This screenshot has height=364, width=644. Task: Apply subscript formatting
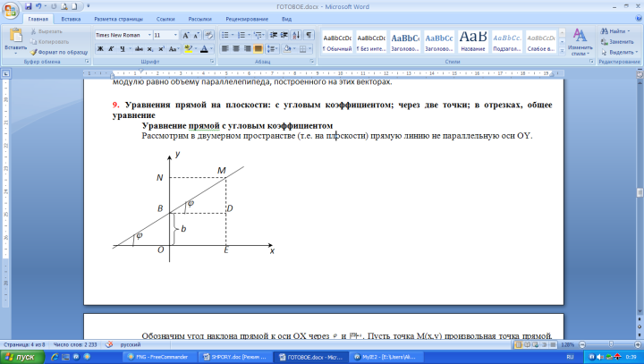[150, 49]
